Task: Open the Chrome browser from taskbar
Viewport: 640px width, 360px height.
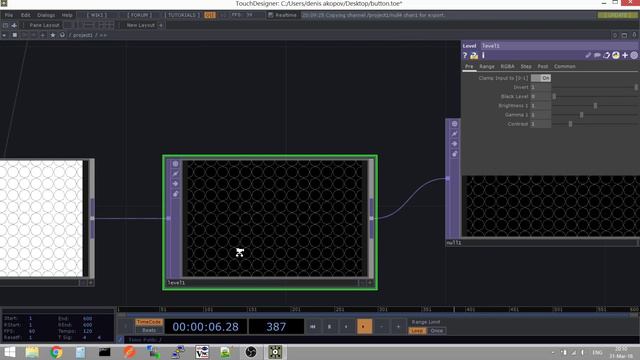Action: click(56, 352)
